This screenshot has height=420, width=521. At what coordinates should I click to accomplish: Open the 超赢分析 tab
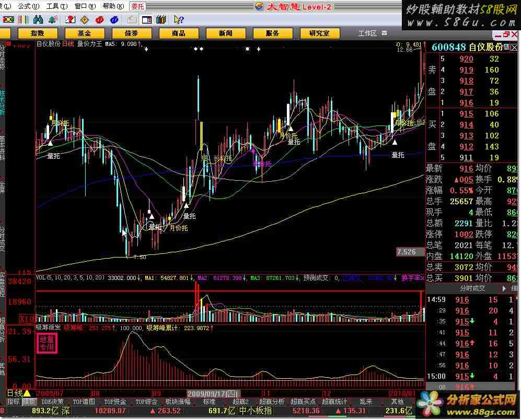click(272, 402)
